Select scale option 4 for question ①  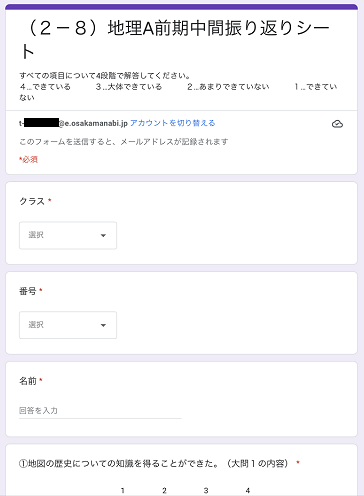click(x=248, y=490)
